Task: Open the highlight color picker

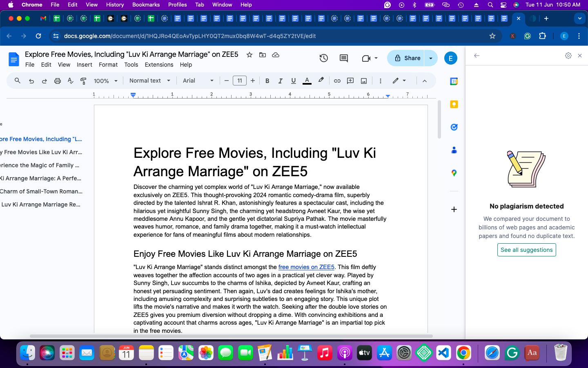Action: [x=321, y=81]
